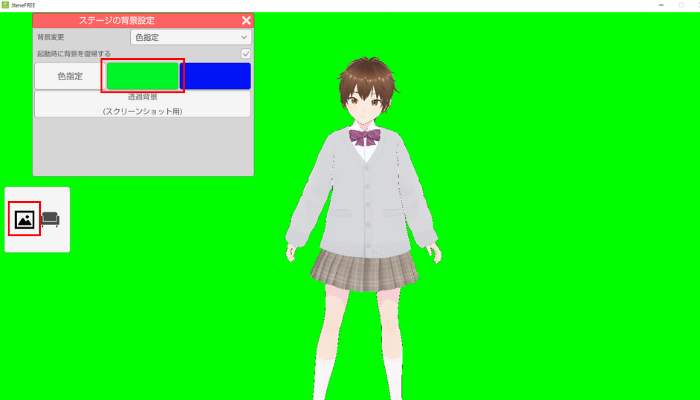700x400 pixels.
Task: Select the green background color swatch
Action: tap(143, 76)
